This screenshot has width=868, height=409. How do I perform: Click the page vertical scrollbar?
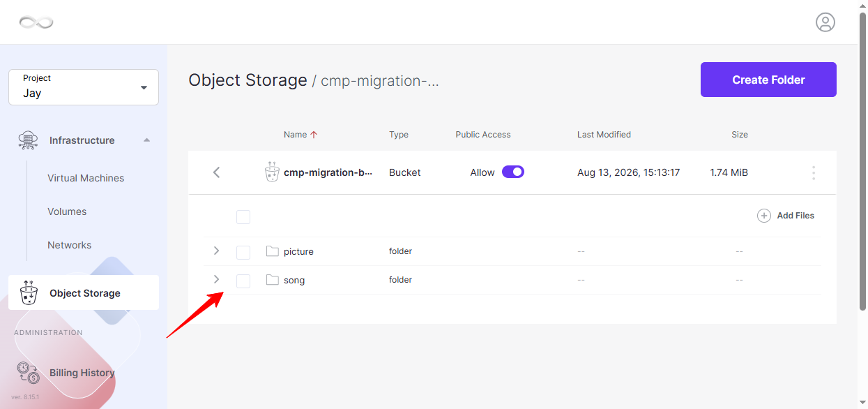pos(862,161)
